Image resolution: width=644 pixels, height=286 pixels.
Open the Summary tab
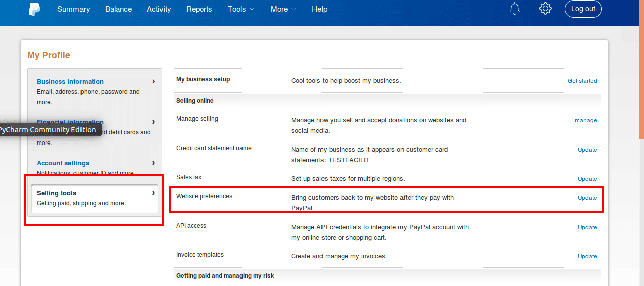pos(73,9)
